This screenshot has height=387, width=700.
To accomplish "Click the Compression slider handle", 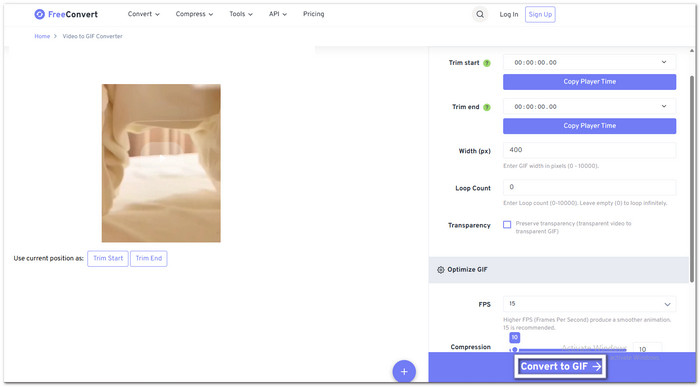I will point(515,350).
